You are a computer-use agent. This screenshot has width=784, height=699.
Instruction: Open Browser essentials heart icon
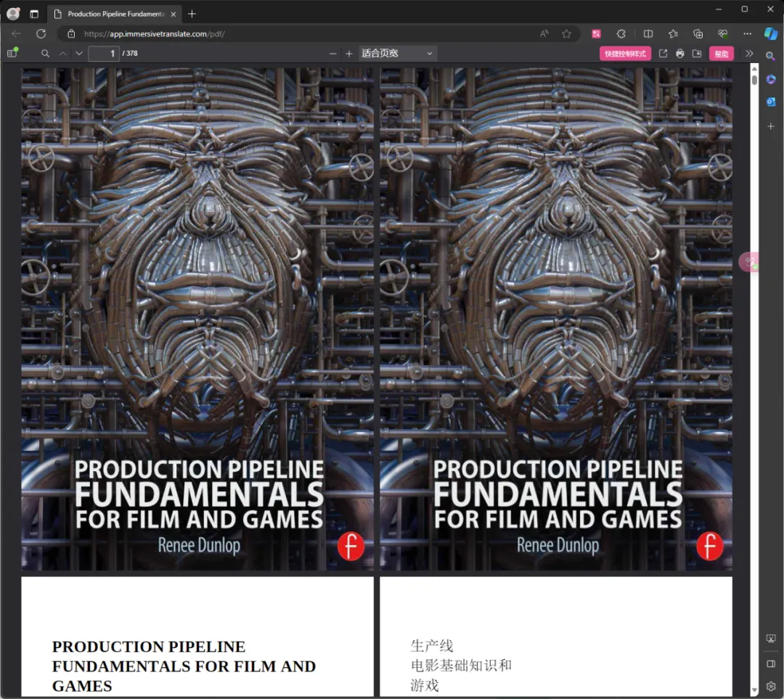tap(722, 33)
